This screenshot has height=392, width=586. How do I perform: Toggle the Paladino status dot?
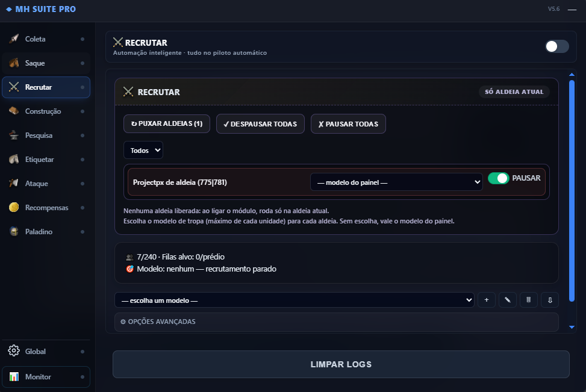(83, 232)
